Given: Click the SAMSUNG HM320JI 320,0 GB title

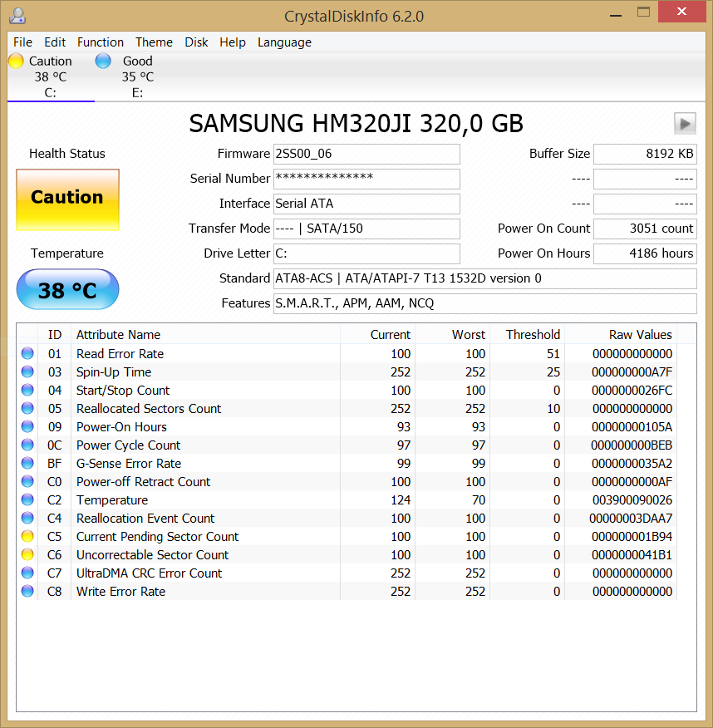Looking at the screenshot, I should tap(356, 124).
